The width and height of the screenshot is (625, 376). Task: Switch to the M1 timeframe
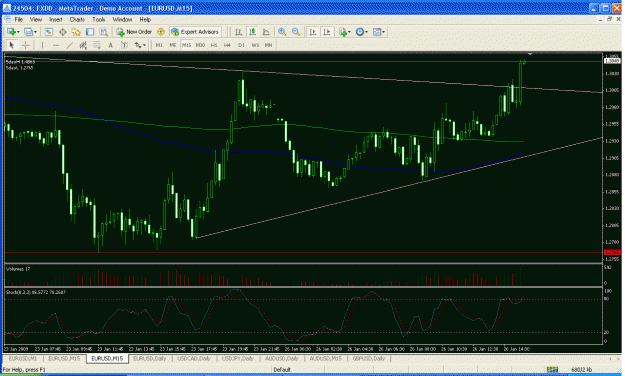click(159, 45)
